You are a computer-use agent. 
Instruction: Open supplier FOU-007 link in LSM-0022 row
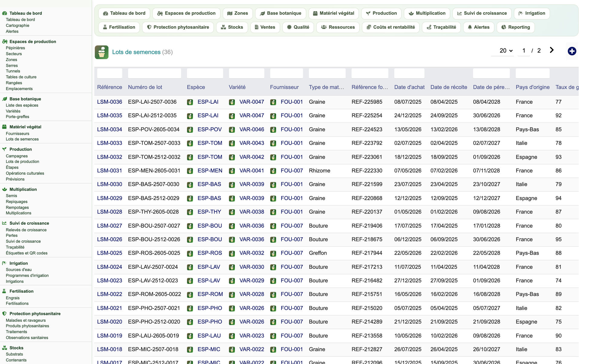click(292, 294)
